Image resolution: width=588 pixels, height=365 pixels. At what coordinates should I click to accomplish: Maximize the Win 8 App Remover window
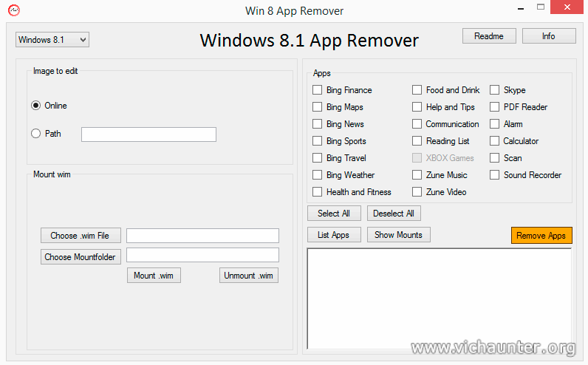tap(541, 7)
